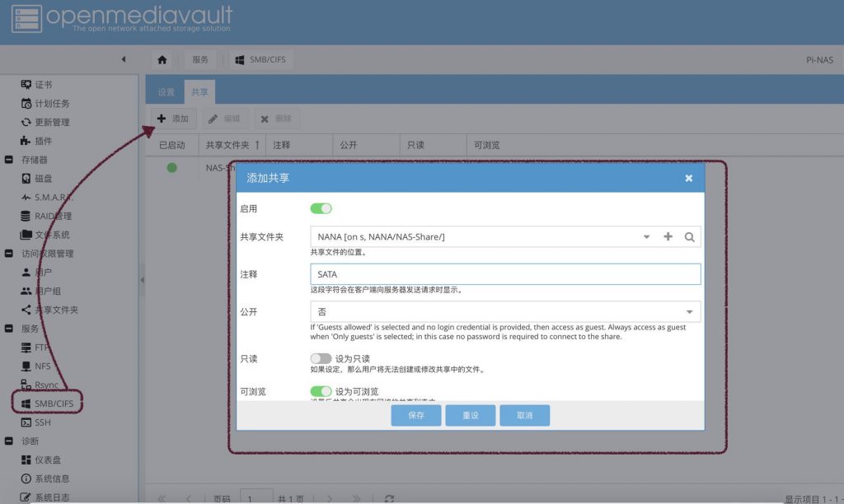Screen dimensions: 844x504
Task: Click the 编辑 edit toolbar button
Action: 224,119
